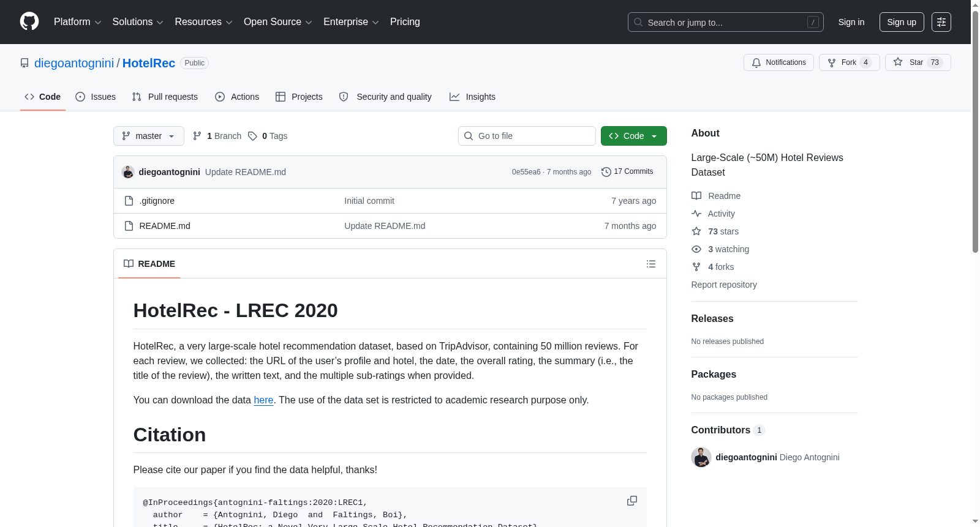Expand the Platform menu
The width and height of the screenshot is (980, 527).
[x=77, y=22]
